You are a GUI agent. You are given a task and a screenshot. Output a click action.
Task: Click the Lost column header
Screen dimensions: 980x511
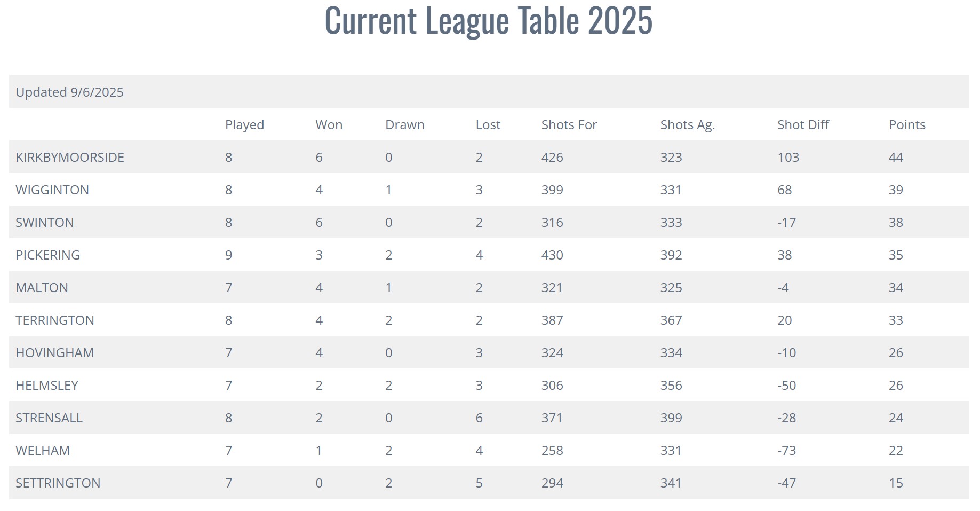point(488,125)
